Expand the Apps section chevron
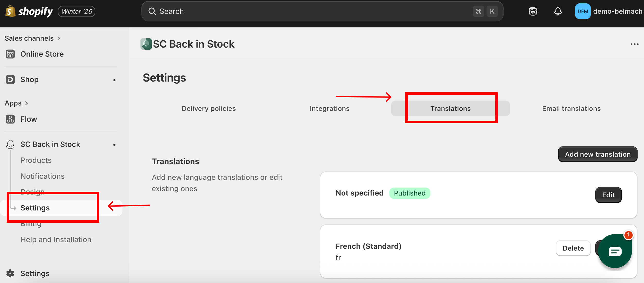This screenshot has width=644, height=283. click(26, 103)
